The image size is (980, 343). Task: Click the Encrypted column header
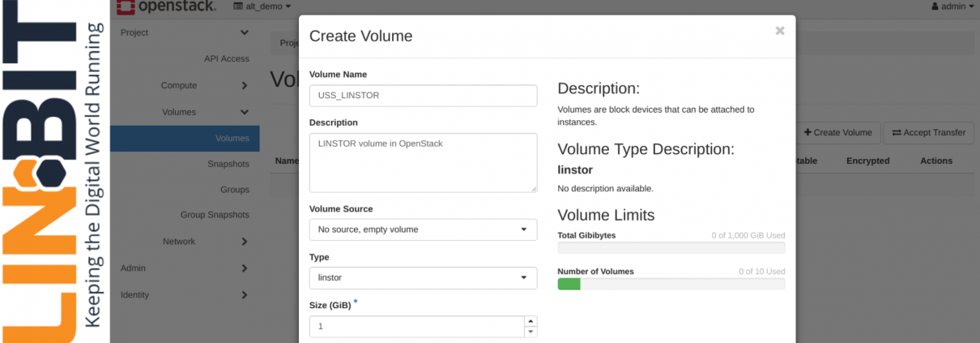(868, 161)
